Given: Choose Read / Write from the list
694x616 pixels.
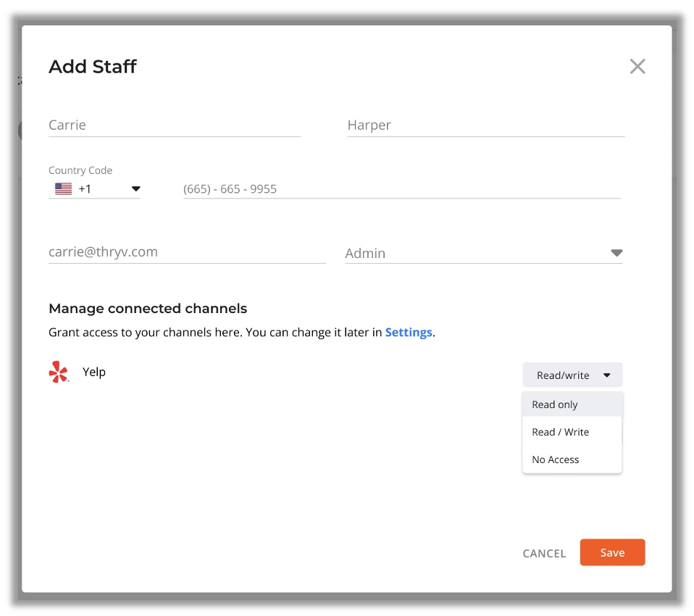Looking at the screenshot, I should click(560, 432).
